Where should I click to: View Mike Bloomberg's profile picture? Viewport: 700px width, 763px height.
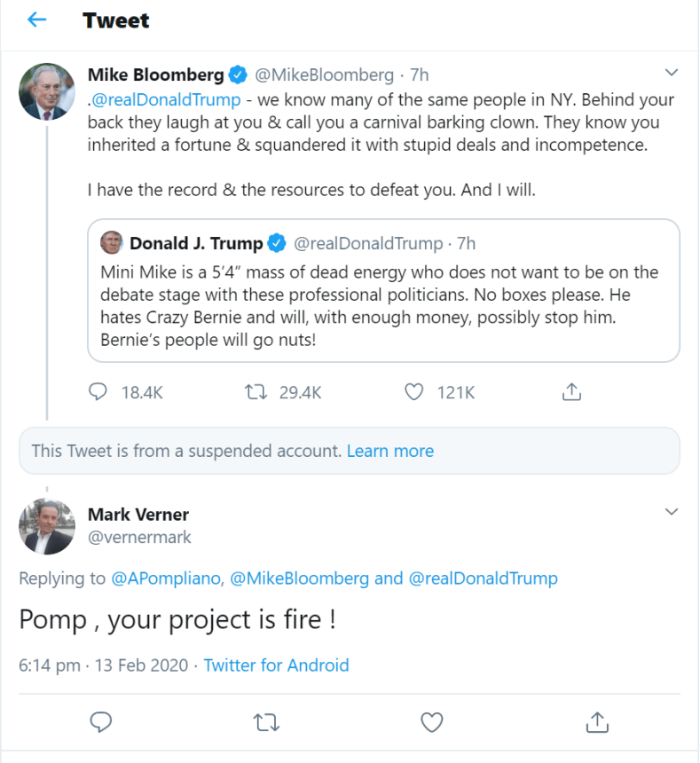(47, 91)
